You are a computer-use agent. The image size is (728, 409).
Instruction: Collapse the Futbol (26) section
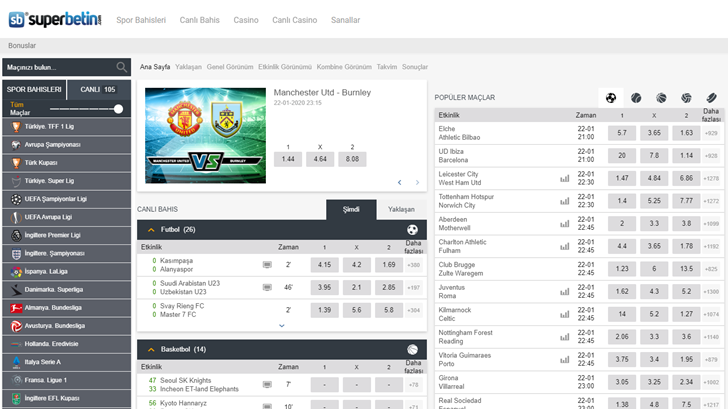click(151, 230)
